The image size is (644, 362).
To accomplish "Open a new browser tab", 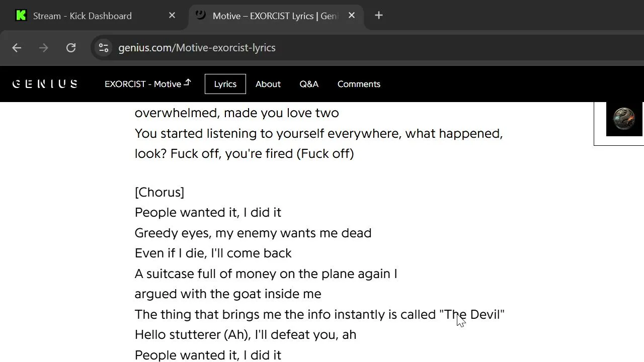I will (x=379, y=16).
